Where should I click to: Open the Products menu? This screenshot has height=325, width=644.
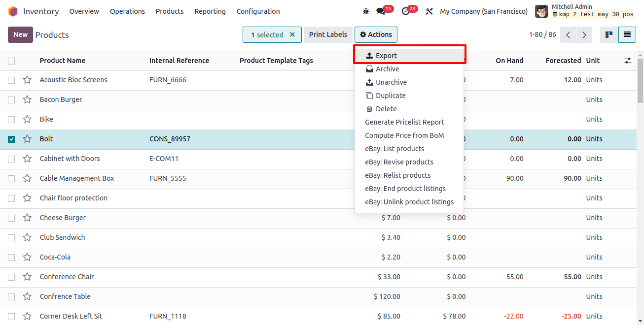click(170, 11)
